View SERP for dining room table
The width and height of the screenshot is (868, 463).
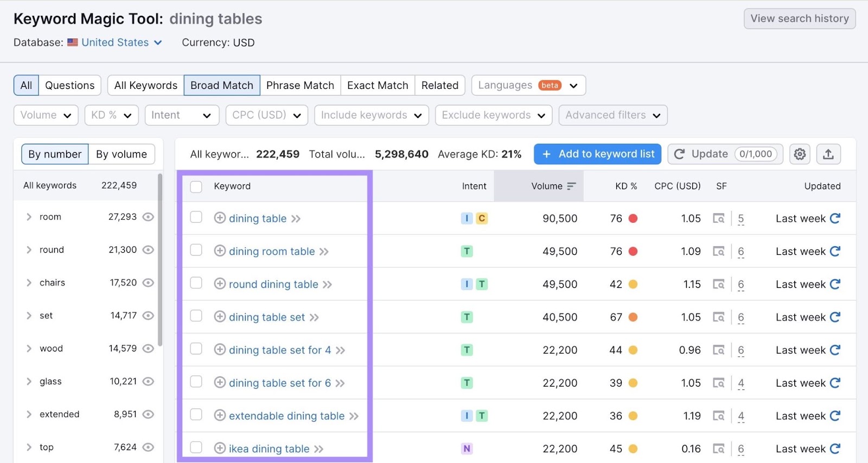(x=719, y=252)
